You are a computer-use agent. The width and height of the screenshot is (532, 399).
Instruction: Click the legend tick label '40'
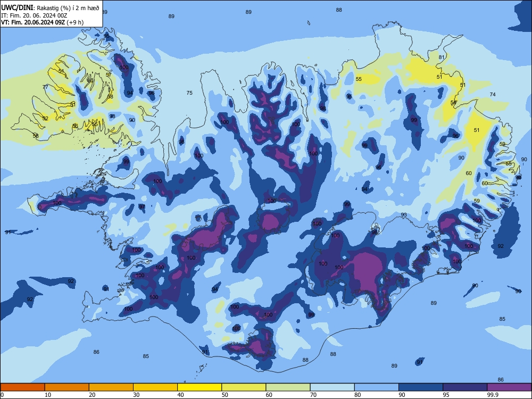click(x=180, y=395)
